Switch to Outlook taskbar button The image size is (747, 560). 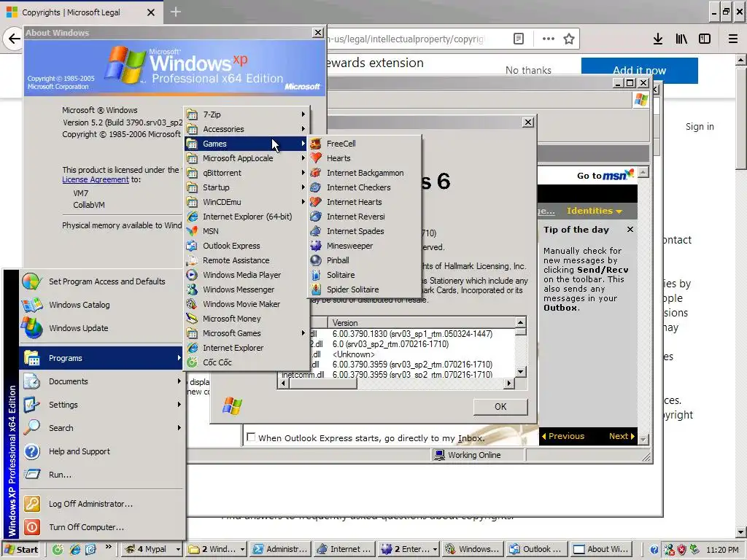click(537, 550)
